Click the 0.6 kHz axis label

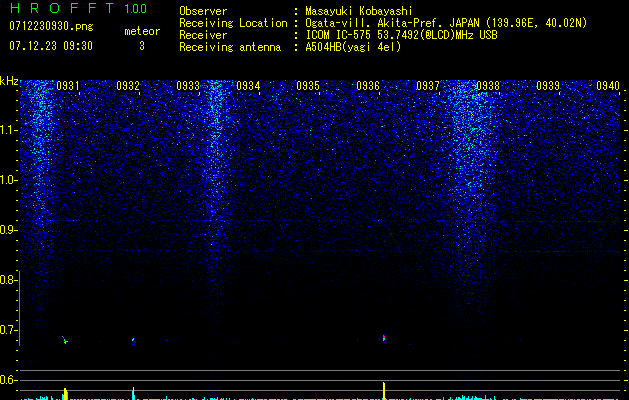pyautogui.click(x=8, y=380)
